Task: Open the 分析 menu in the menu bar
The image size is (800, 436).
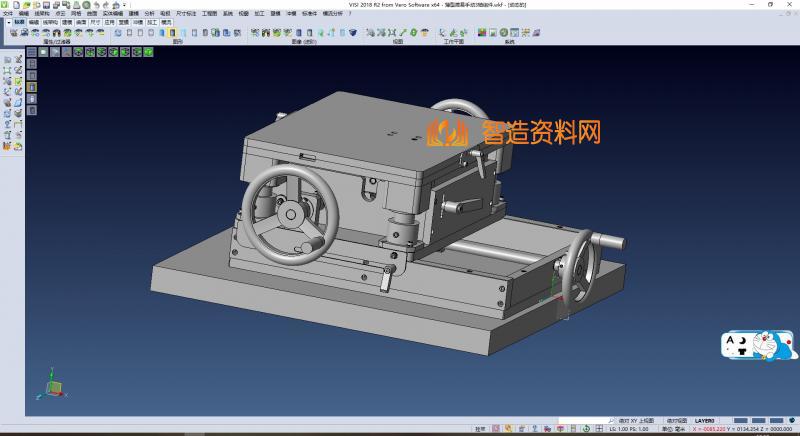Action: pyautogui.click(x=149, y=12)
